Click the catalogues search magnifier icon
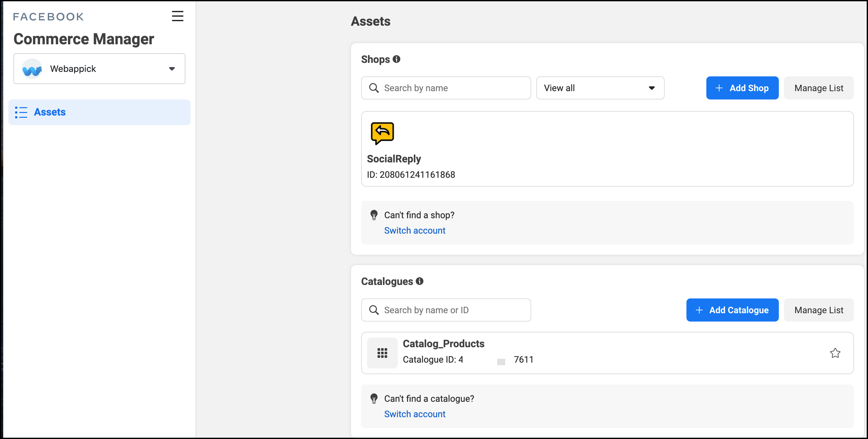Viewport: 868px width, 439px height. coord(374,310)
